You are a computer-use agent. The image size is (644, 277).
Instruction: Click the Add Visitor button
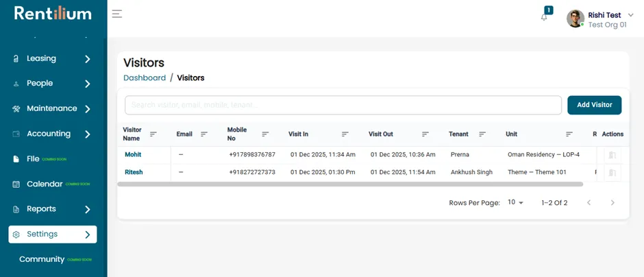coord(594,105)
